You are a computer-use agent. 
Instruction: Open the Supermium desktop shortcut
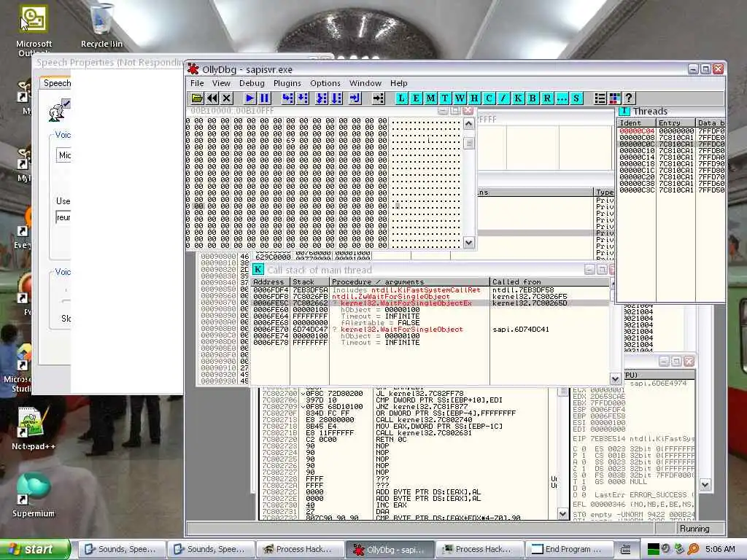pos(33,495)
